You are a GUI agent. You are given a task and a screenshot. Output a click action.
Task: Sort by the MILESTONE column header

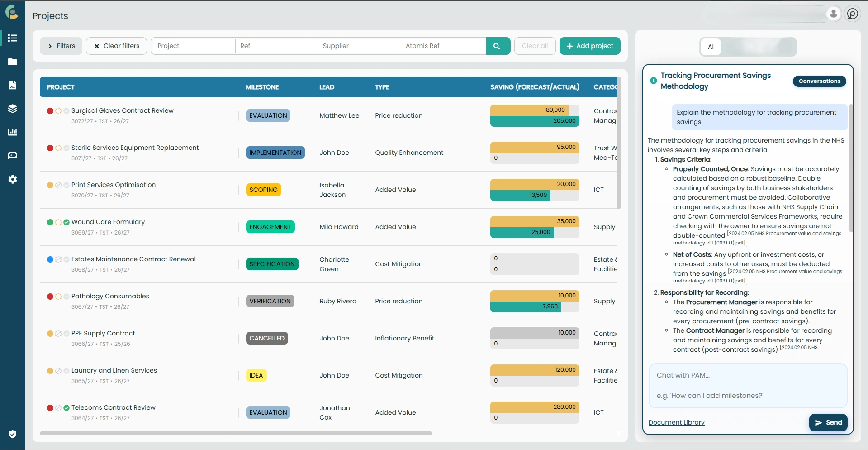pos(262,87)
